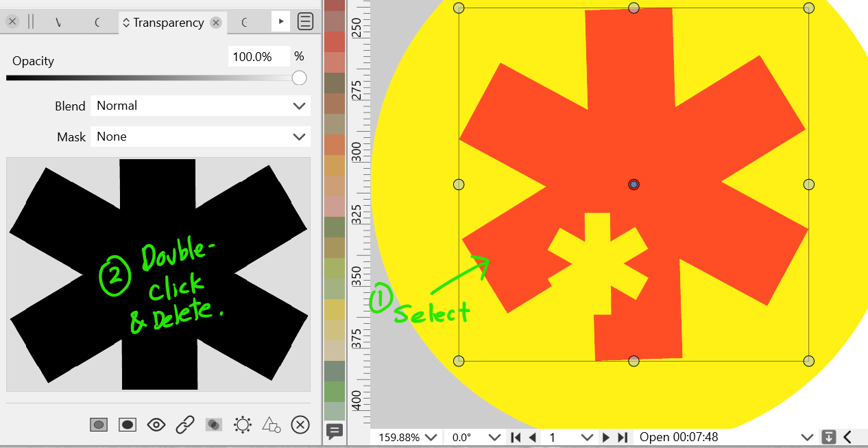The width and height of the screenshot is (868, 448).
Task: Click the sun-shaped icon under mask preview
Action: pos(243,425)
